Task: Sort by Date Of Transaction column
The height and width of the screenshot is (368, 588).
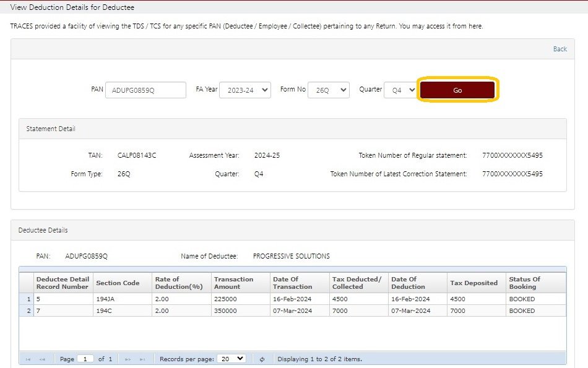Action: point(299,283)
